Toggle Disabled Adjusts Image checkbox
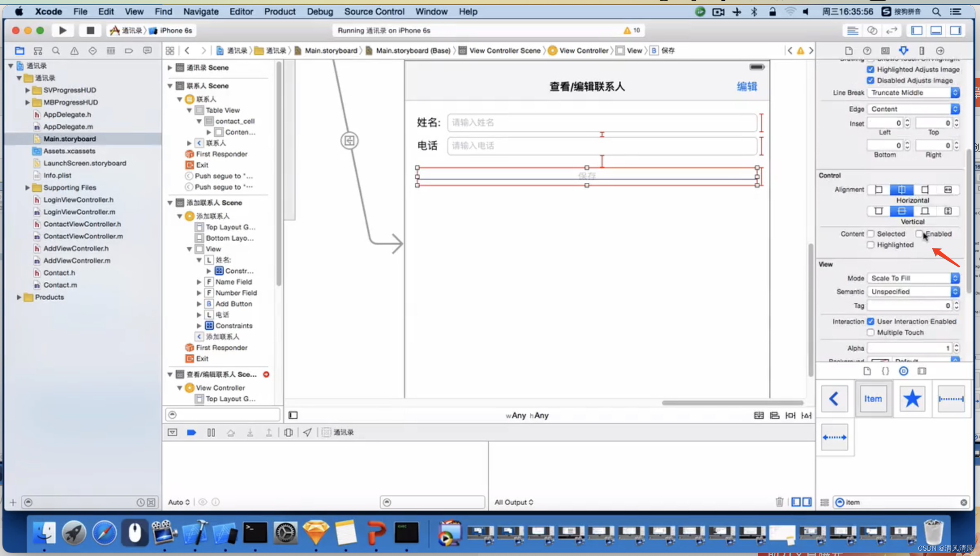Image resolution: width=980 pixels, height=556 pixels. pos(870,80)
